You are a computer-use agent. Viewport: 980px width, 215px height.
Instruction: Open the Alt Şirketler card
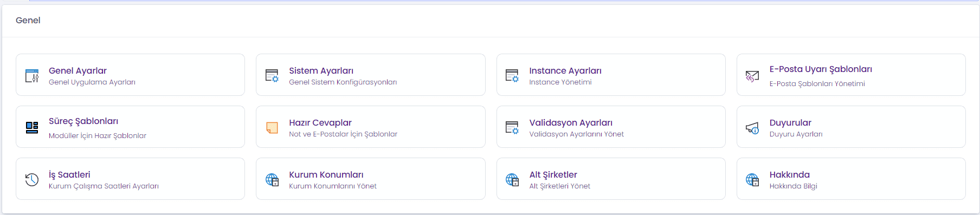pyautogui.click(x=611, y=179)
